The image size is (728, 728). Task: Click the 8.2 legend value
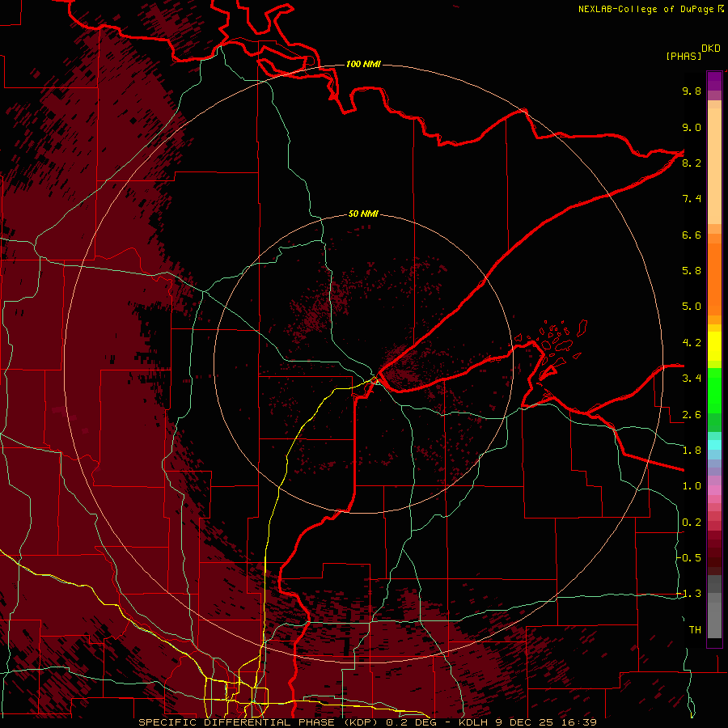[692, 163]
